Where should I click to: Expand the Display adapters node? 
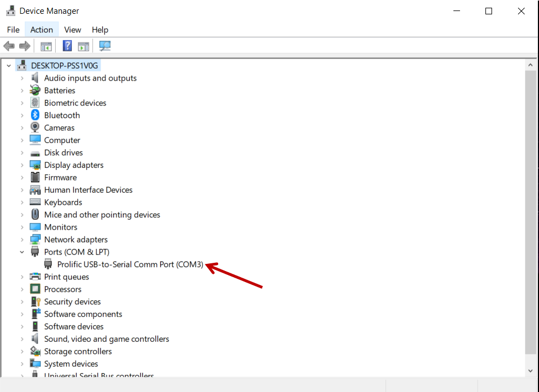click(x=22, y=165)
